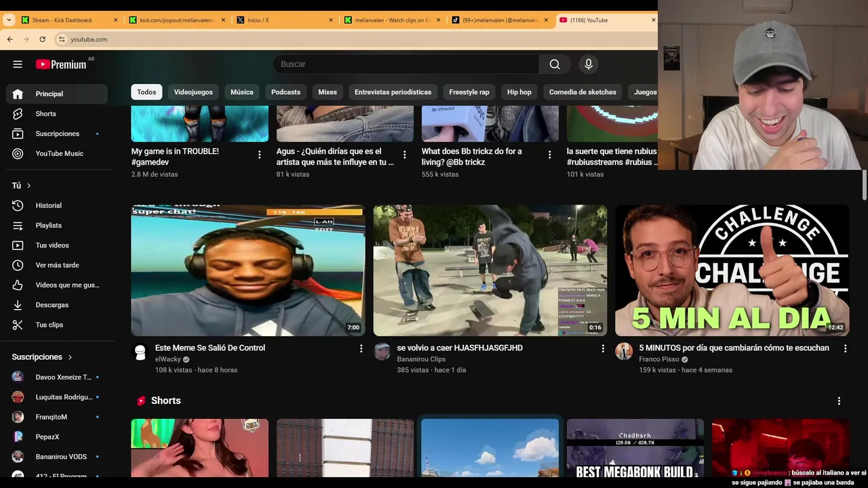Filter by Mixes chip

coord(328,92)
